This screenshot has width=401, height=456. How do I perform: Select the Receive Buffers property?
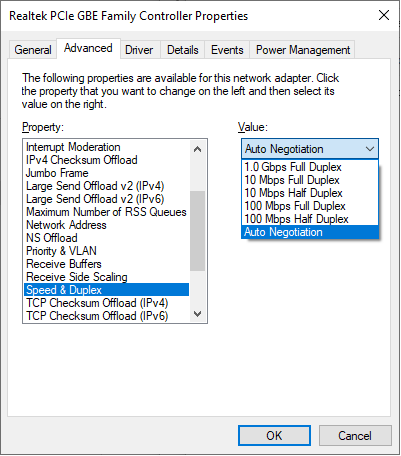[107, 264]
